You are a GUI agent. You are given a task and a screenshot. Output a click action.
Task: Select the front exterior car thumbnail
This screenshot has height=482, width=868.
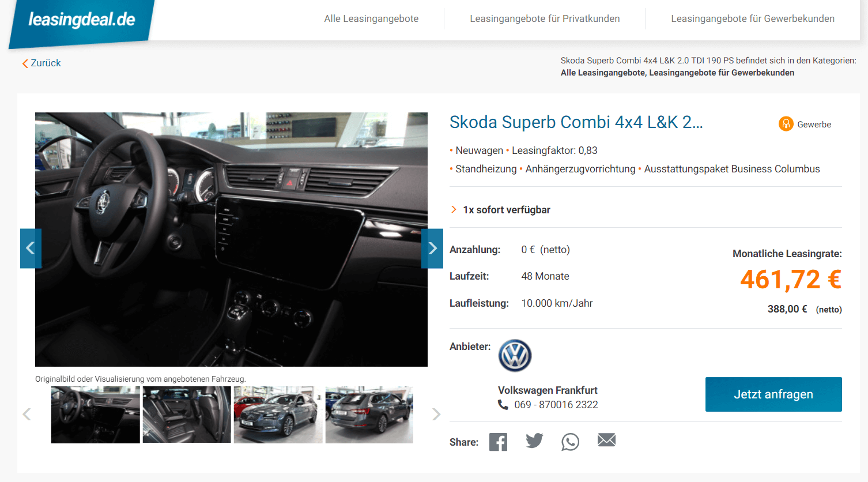[278, 415]
